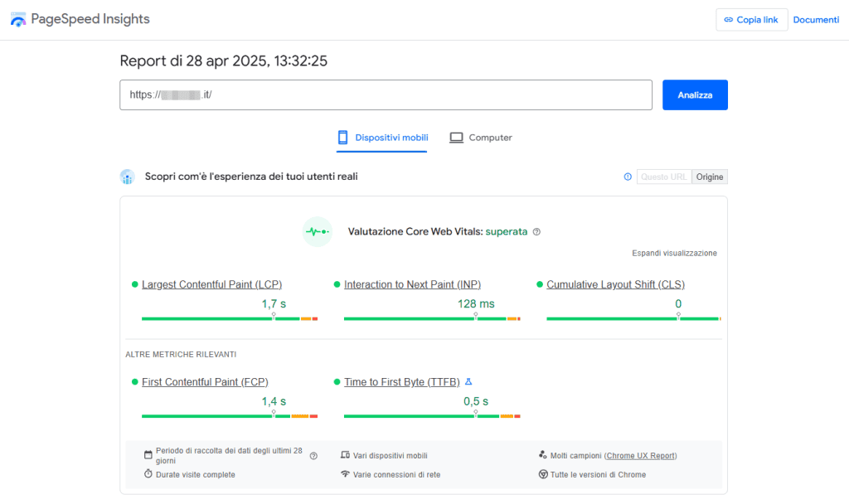This screenshot has width=849, height=504.
Task: Open the First Contentful Paint (FCP) link
Action: point(205,381)
